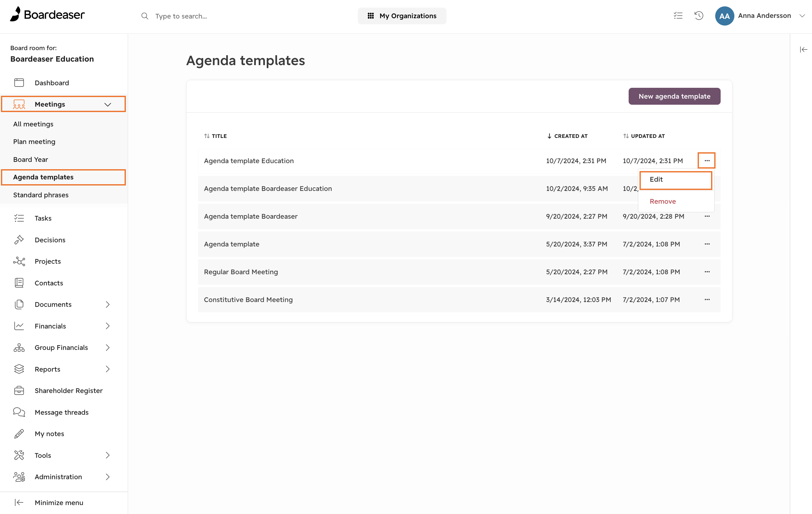Click the Documents sidebar icon
This screenshot has width=812, height=514.
[x=19, y=304]
